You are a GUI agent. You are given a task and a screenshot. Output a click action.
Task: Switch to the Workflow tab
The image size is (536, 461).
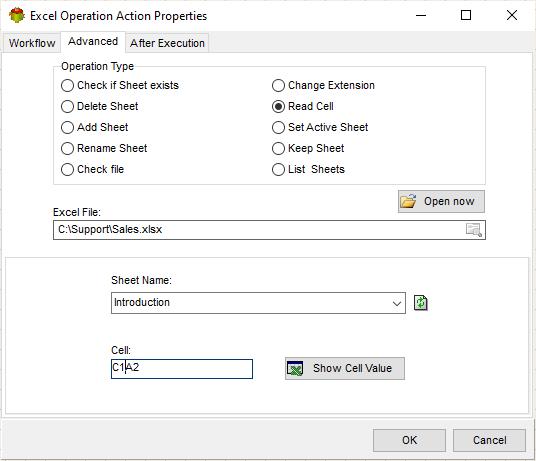(32, 43)
